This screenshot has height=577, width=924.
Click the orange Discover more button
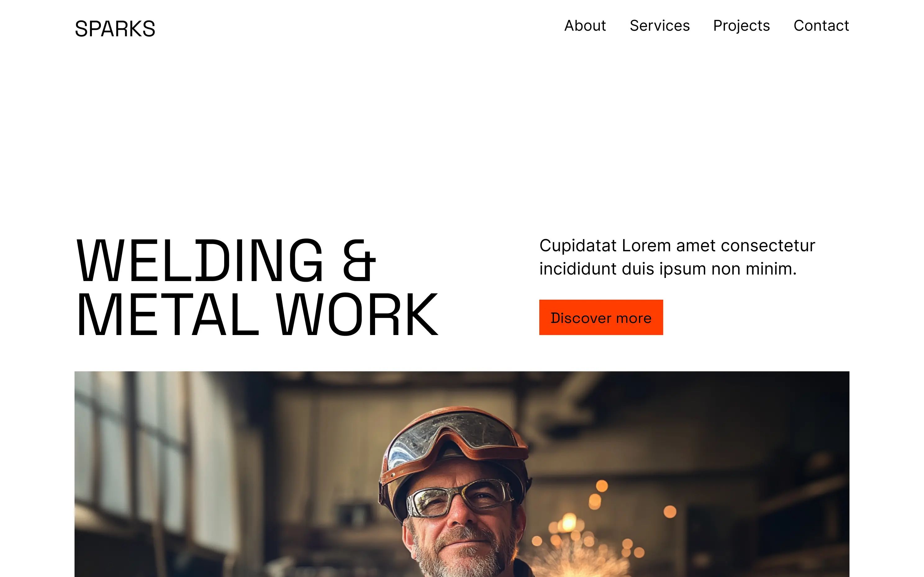coord(601,317)
